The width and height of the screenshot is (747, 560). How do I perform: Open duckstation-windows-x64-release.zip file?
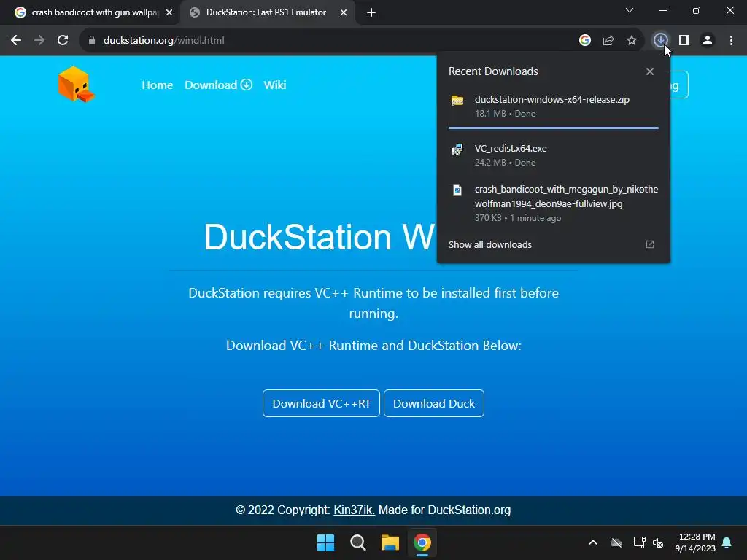click(554, 106)
